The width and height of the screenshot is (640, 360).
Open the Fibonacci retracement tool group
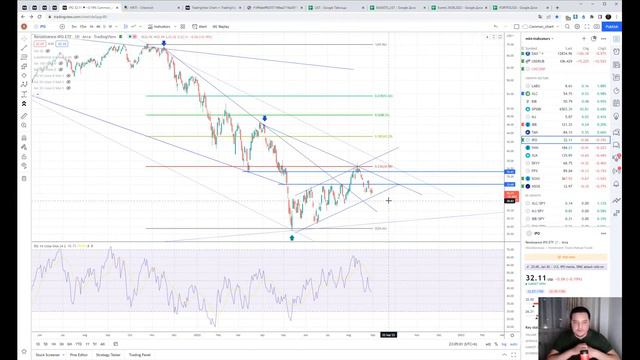pyautogui.click(x=24, y=57)
